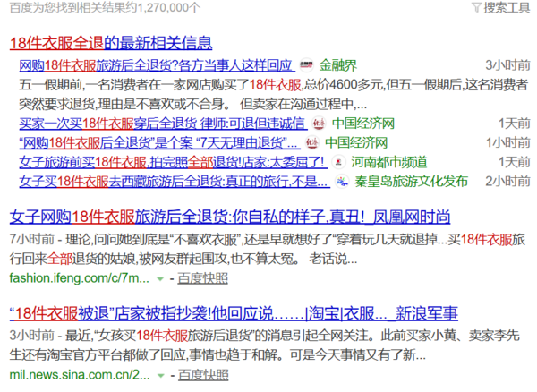537x392 pixels.
Task: Open 女子买18件衣服去西藏旅游后全退货 news link
Action: point(175,182)
